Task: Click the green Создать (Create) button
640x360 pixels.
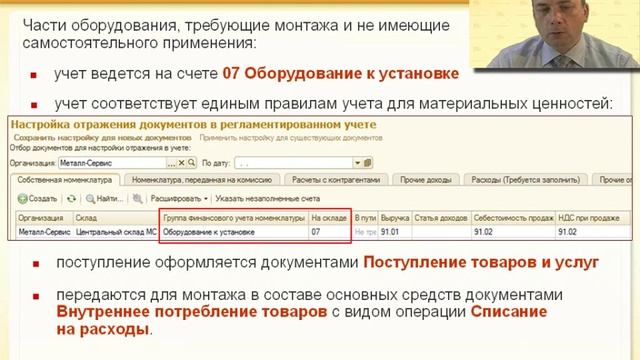Action: pos(38,199)
